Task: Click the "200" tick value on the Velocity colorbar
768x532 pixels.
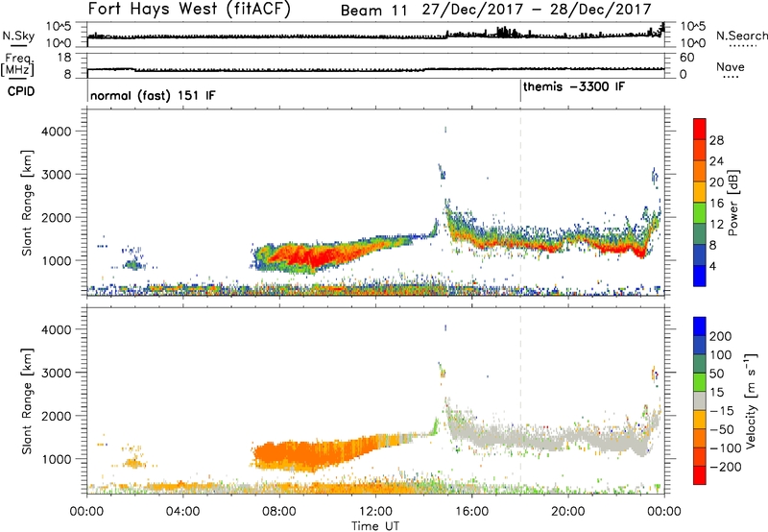Action: [x=721, y=336]
